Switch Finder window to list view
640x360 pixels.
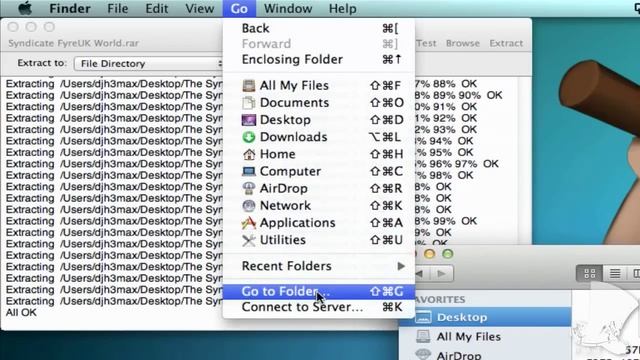pos(615,273)
